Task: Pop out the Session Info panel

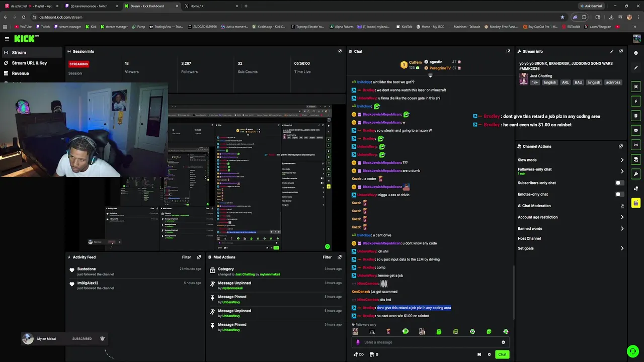Action: click(340, 51)
